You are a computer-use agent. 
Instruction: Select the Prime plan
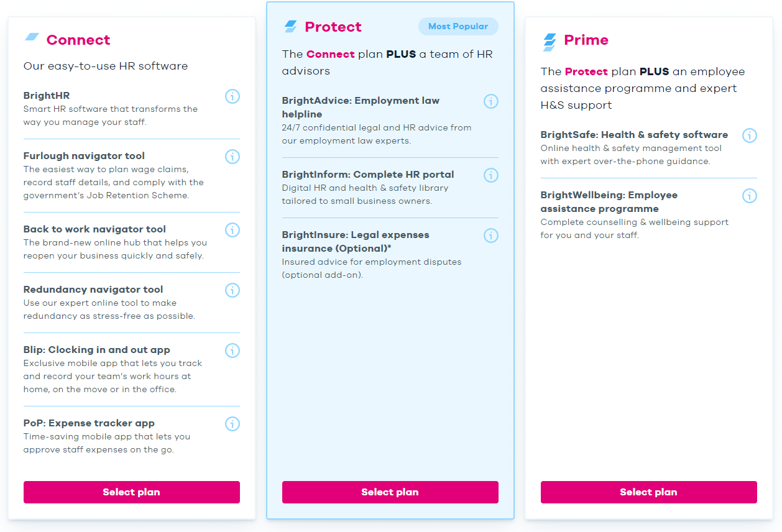pos(648,492)
